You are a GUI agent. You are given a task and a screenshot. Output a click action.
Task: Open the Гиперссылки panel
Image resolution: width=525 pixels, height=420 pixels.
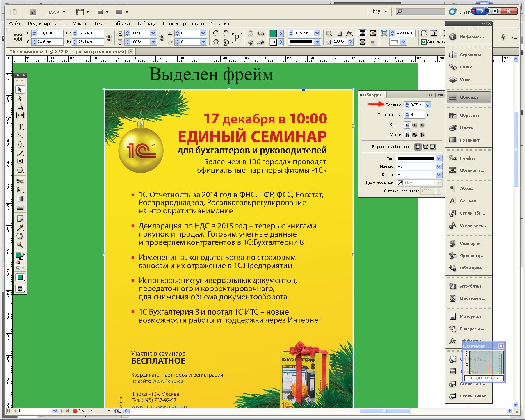tap(468, 329)
